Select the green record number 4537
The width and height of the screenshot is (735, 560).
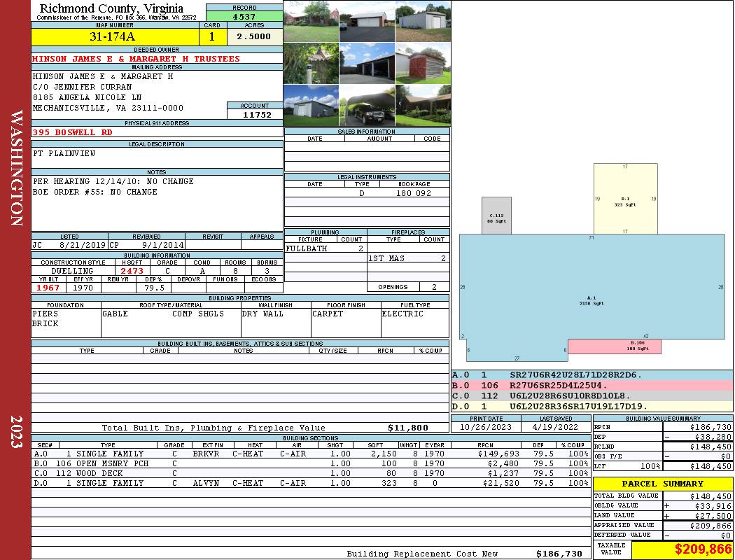point(244,16)
